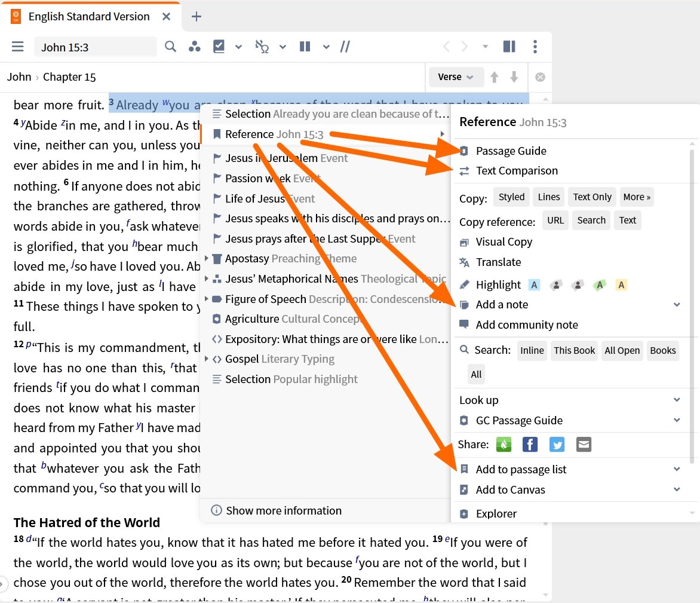
Task: Copy passage as Lines
Action: click(549, 197)
